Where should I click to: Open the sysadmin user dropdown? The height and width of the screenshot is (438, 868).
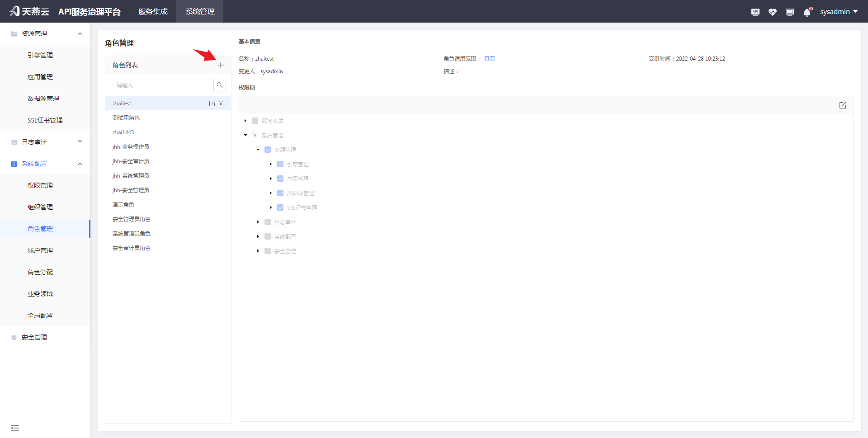pos(839,12)
